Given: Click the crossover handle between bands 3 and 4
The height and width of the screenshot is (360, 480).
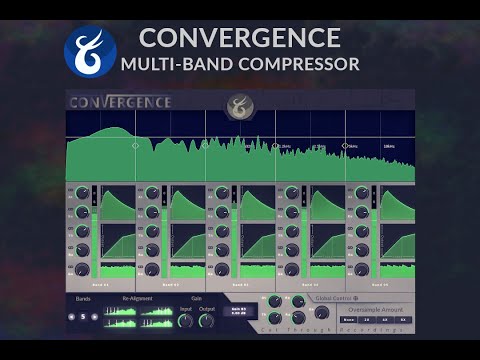Looking at the screenshot, I should [275, 146].
